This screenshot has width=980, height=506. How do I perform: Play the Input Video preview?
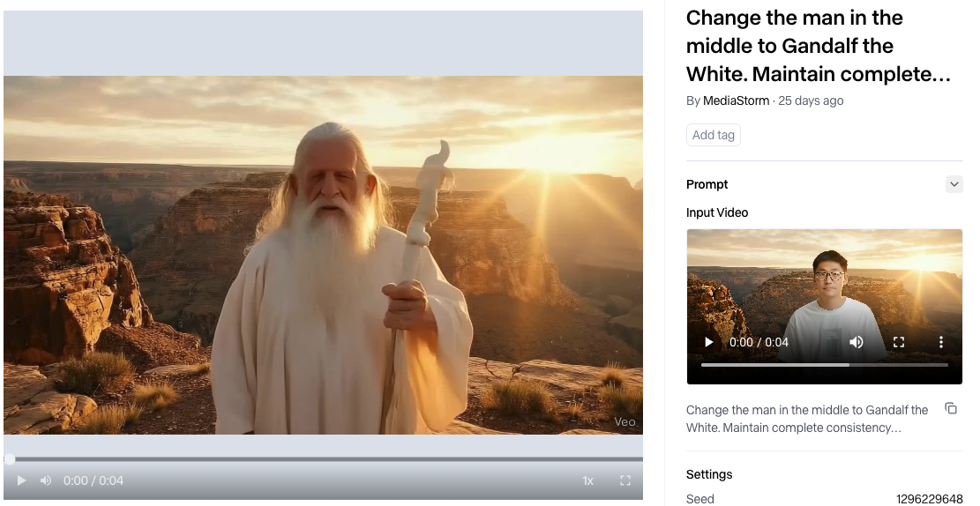click(x=708, y=342)
